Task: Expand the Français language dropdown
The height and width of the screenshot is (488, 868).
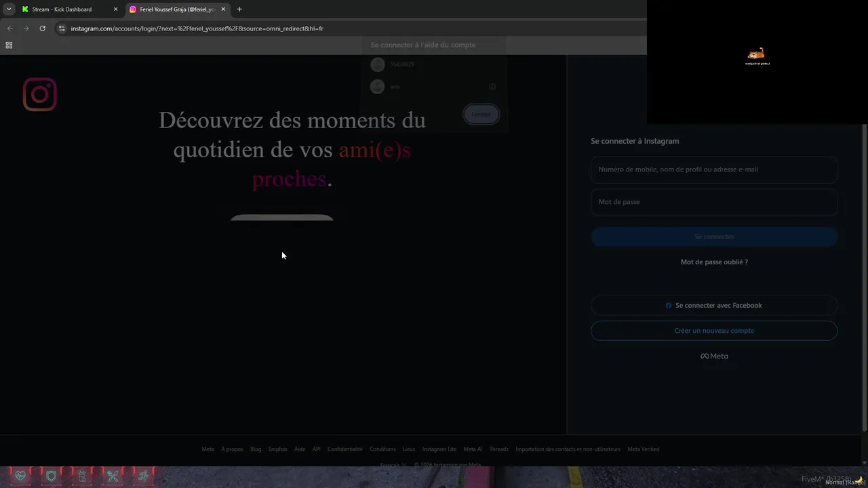Action: [393, 464]
